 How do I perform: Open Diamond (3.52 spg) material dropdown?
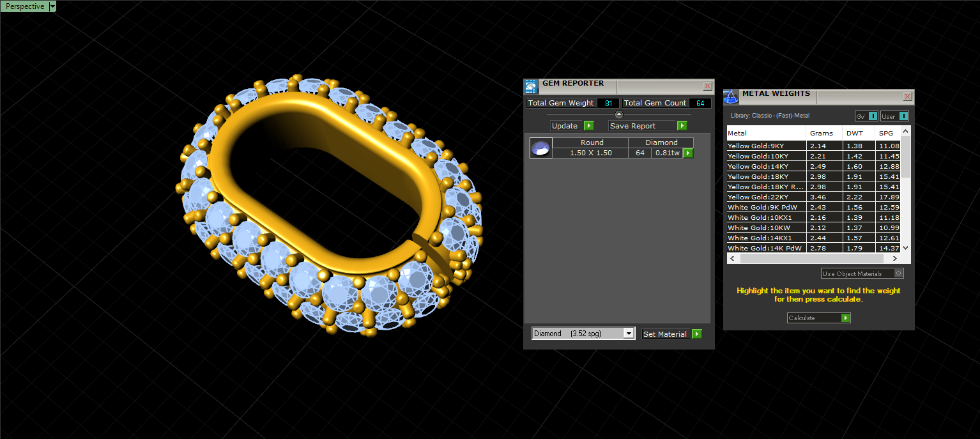(x=629, y=334)
